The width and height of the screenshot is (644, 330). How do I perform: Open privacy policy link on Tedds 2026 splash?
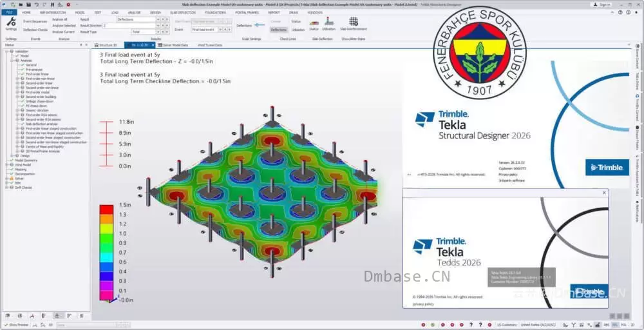point(423,304)
